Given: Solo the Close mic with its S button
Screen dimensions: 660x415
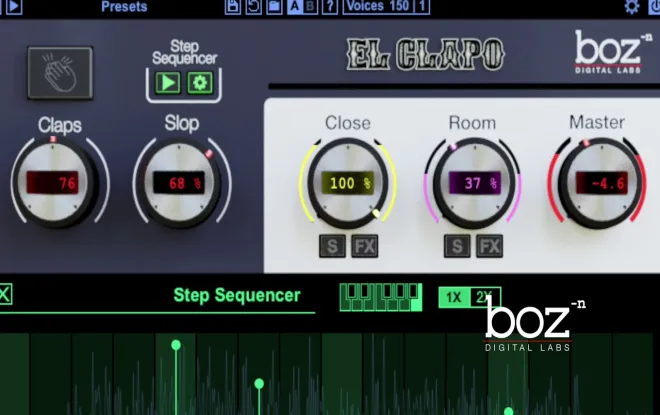Looking at the screenshot, I should 332,246.
